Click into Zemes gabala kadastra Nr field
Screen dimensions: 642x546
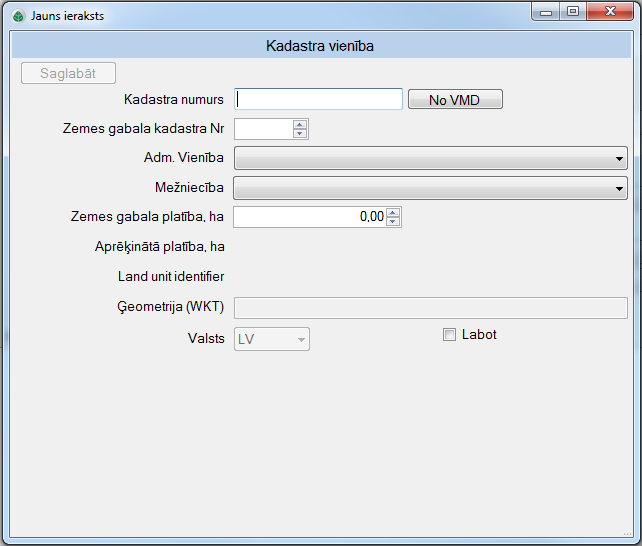click(x=262, y=128)
